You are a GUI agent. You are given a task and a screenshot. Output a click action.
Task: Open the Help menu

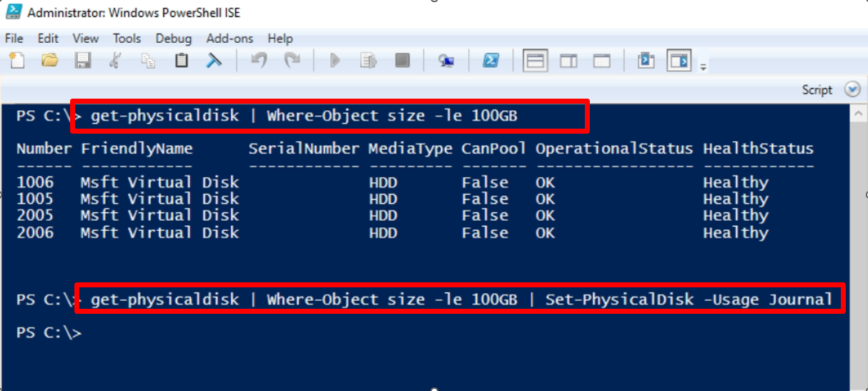[x=280, y=39]
